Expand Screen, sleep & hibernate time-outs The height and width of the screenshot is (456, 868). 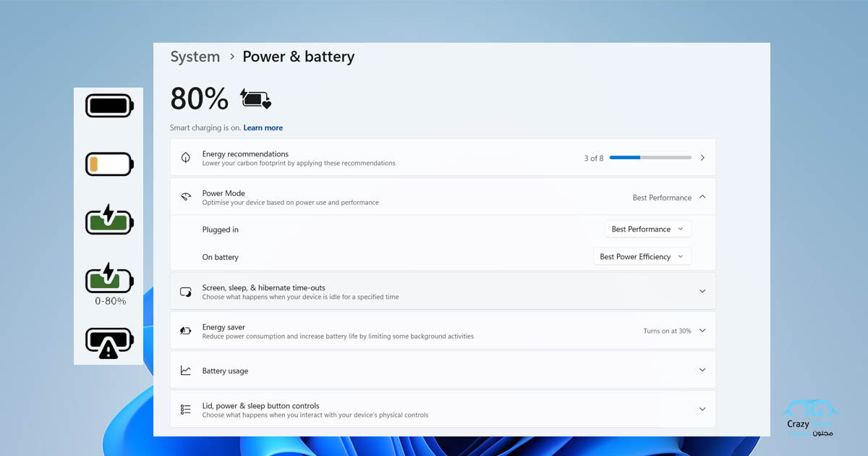702,292
